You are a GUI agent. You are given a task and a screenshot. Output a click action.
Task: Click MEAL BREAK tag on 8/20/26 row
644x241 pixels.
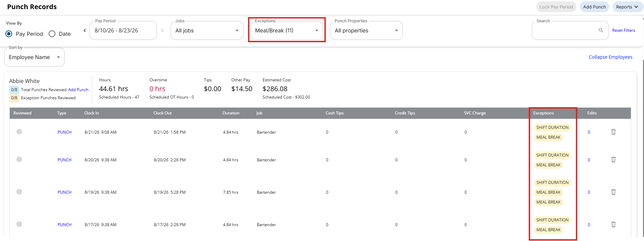pyautogui.click(x=548, y=165)
